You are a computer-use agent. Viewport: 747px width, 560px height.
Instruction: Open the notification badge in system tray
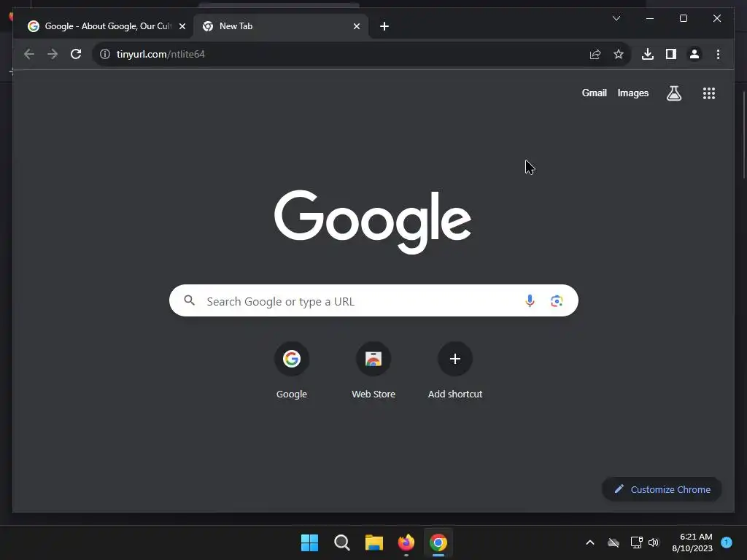(727, 542)
